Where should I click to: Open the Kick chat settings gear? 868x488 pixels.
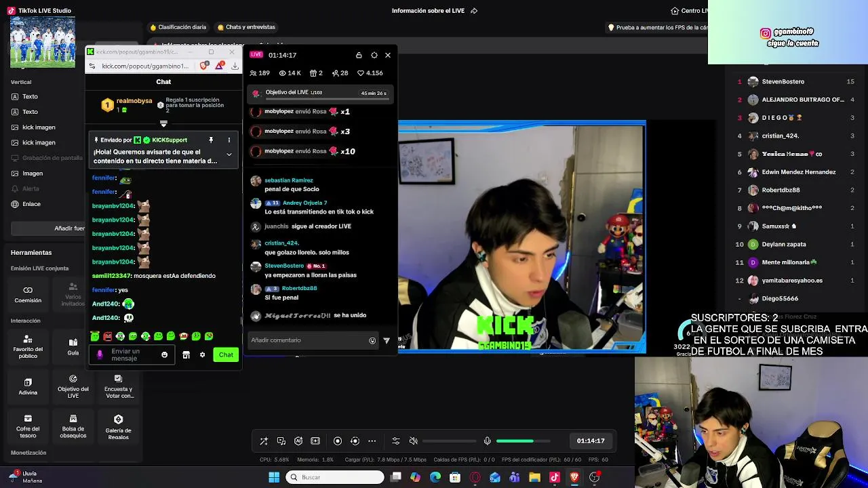coord(202,354)
